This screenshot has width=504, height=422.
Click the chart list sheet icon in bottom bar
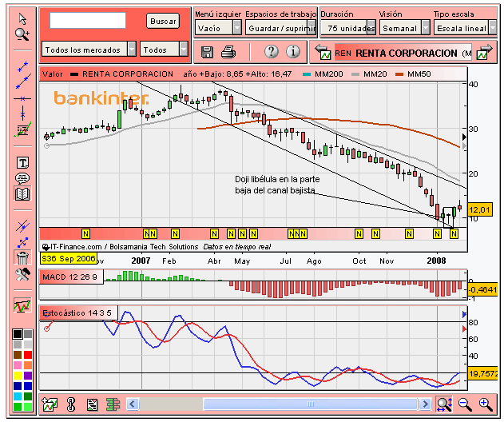click(x=92, y=404)
